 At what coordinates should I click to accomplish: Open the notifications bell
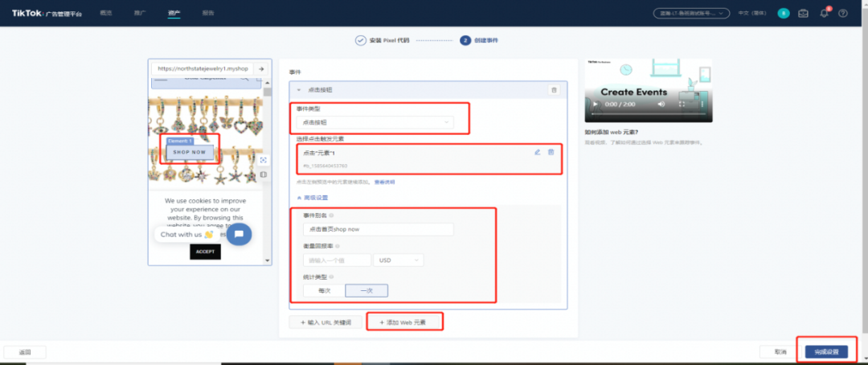coord(824,14)
